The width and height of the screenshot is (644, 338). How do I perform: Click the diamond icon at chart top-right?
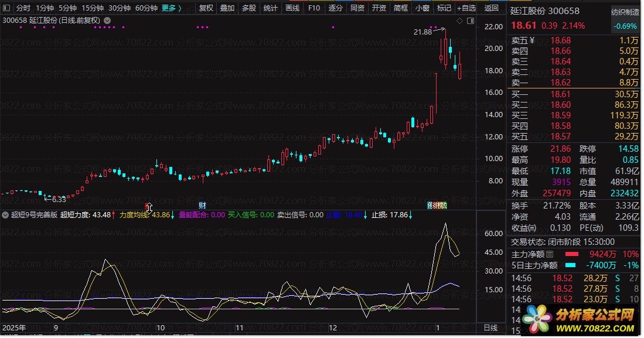[459, 21]
